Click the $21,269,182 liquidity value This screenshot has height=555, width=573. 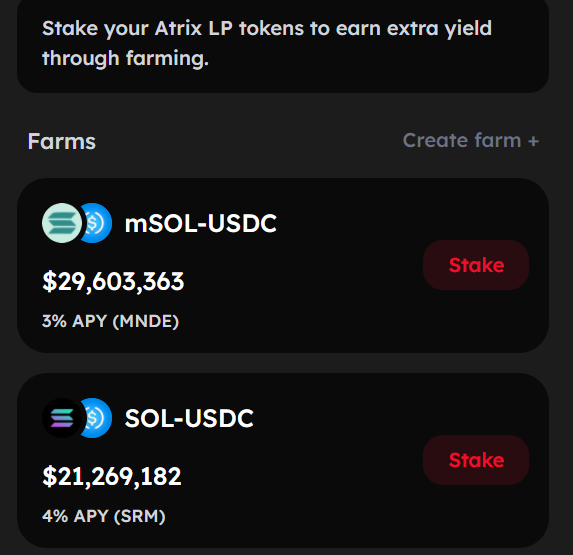click(x=112, y=476)
